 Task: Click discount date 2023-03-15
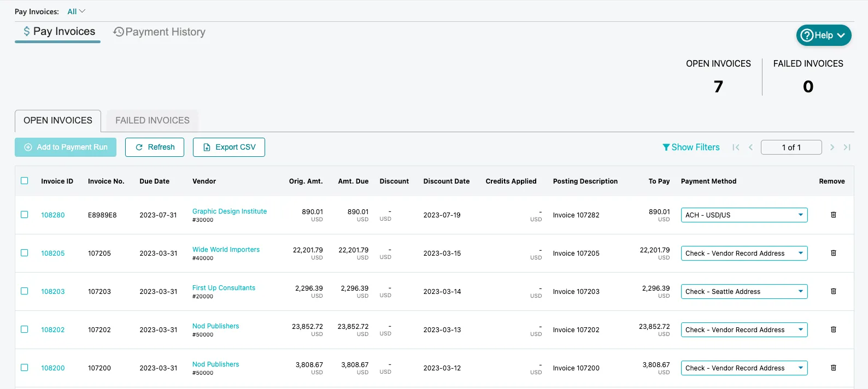click(x=442, y=254)
